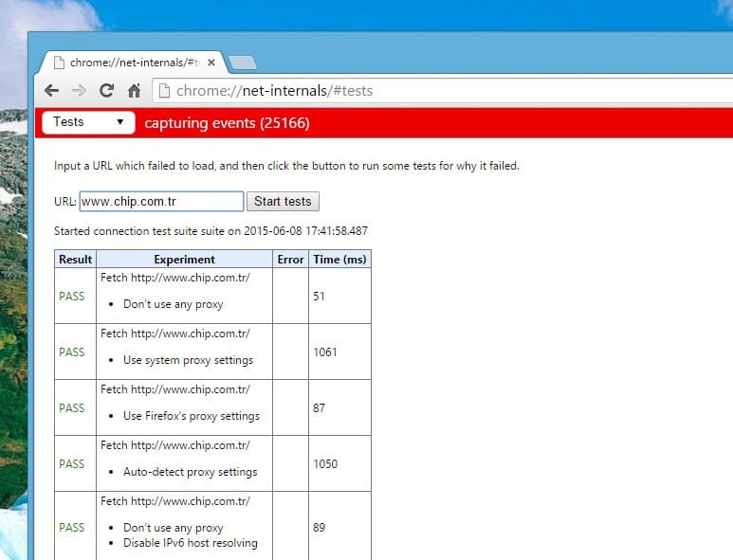
Task: Click the page icon in address bar
Action: click(164, 91)
